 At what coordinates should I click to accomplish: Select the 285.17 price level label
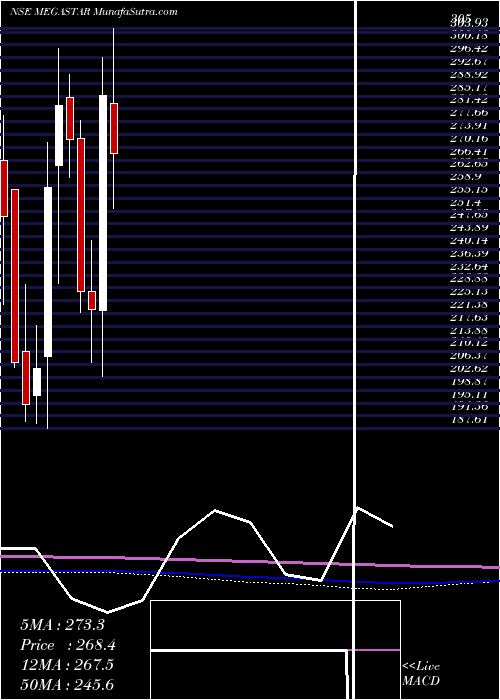469,87
